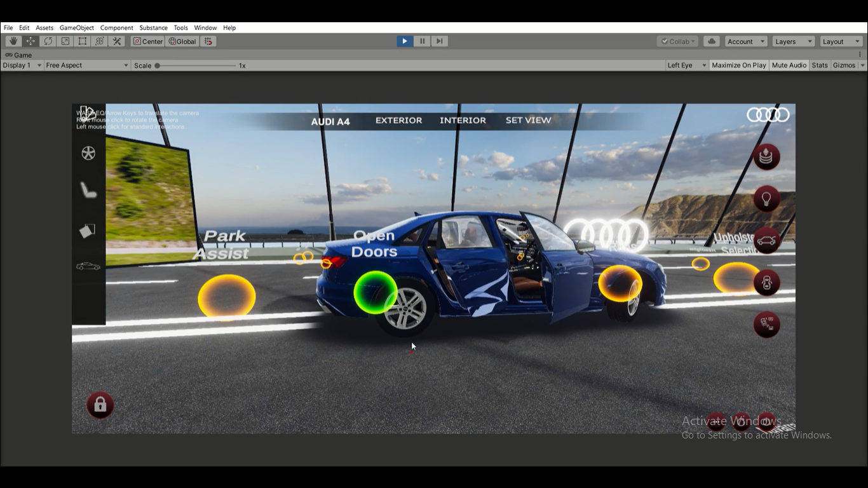Open the Collab dropdown
Image resolution: width=868 pixels, height=488 pixels.
pos(677,41)
